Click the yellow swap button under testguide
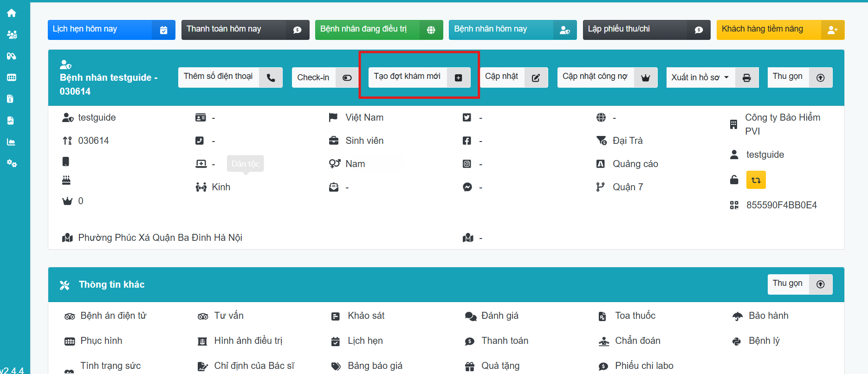This screenshot has height=374, width=868. point(756,180)
